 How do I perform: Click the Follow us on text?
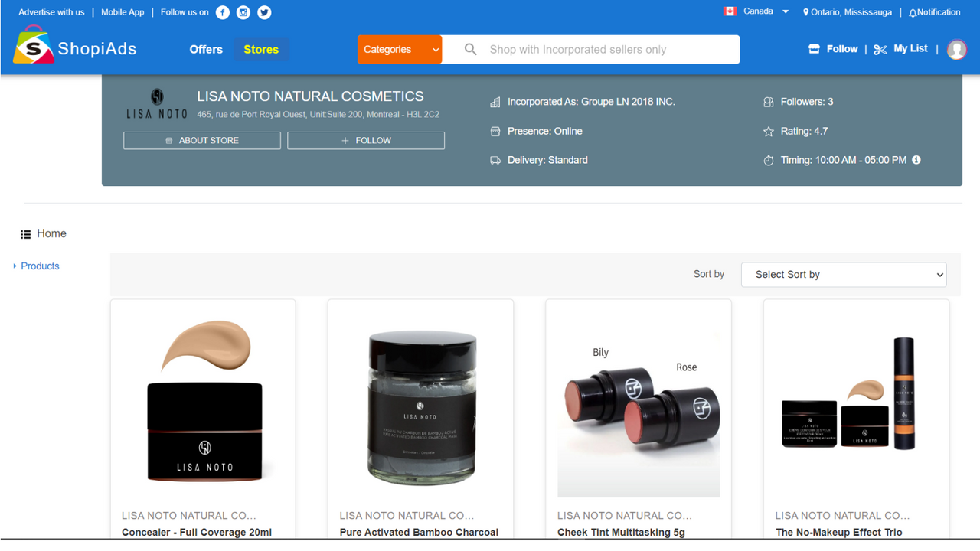tap(185, 12)
